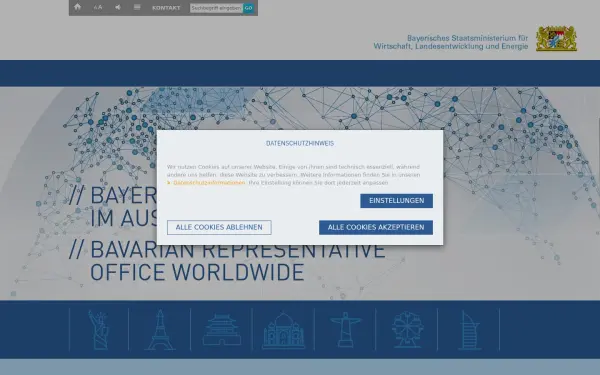
Task: Open the menu list icon in top bar
Action: click(x=137, y=7)
